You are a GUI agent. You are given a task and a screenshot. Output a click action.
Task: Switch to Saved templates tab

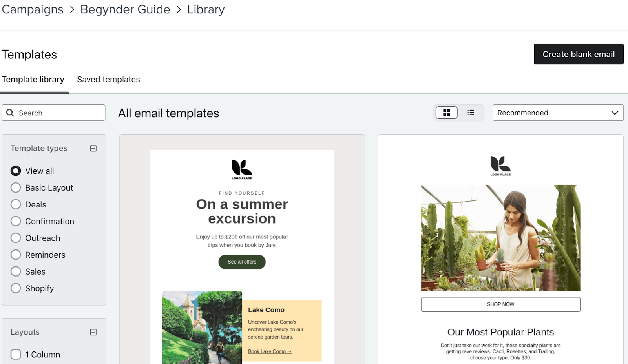pos(108,79)
